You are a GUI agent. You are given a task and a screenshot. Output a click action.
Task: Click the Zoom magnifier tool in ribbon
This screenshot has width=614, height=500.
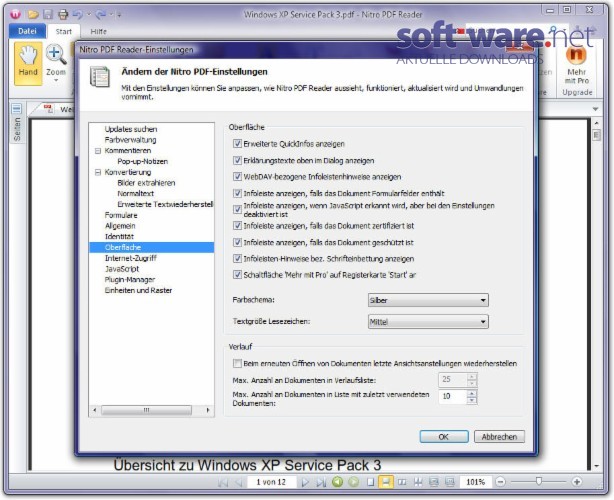(x=56, y=60)
